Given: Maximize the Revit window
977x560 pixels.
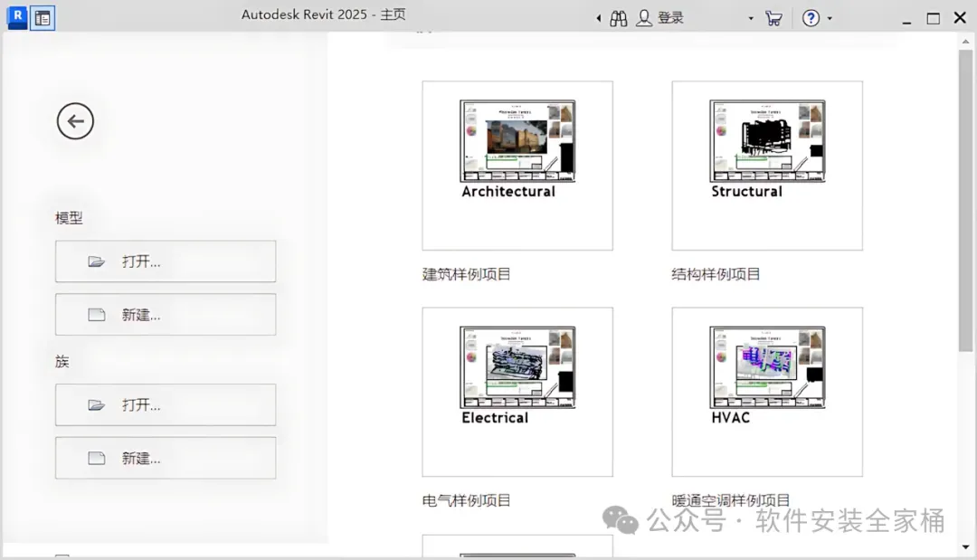Looking at the screenshot, I should (933, 19).
